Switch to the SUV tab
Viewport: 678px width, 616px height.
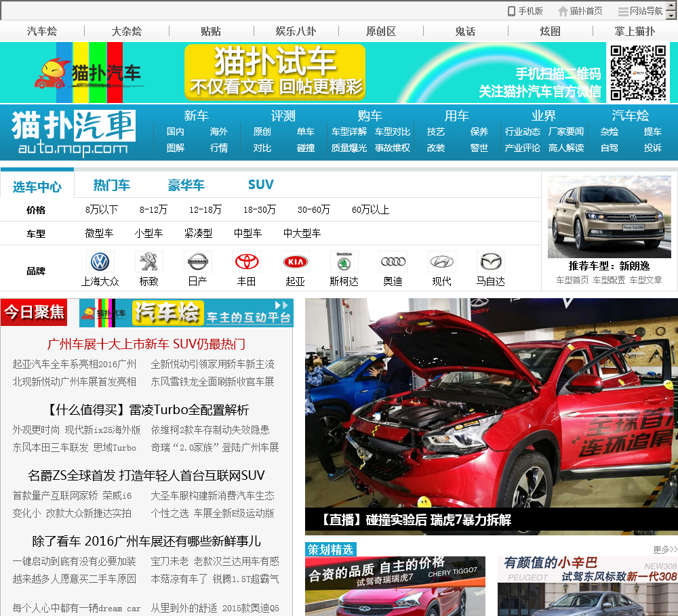pyautogui.click(x=261, y=185)
